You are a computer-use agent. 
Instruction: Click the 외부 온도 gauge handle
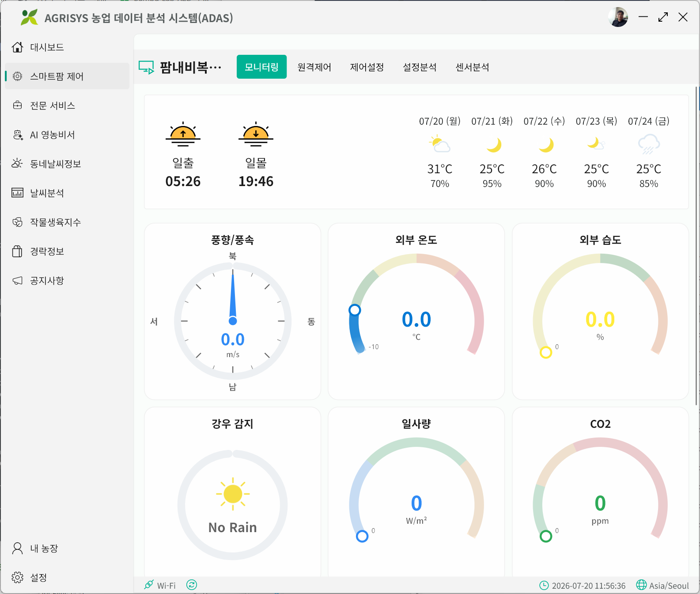[355, 310]
